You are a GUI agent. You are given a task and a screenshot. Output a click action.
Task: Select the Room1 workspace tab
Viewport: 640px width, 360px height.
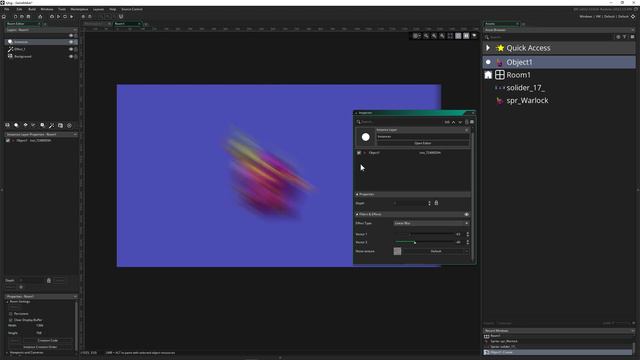pos(127,24)
